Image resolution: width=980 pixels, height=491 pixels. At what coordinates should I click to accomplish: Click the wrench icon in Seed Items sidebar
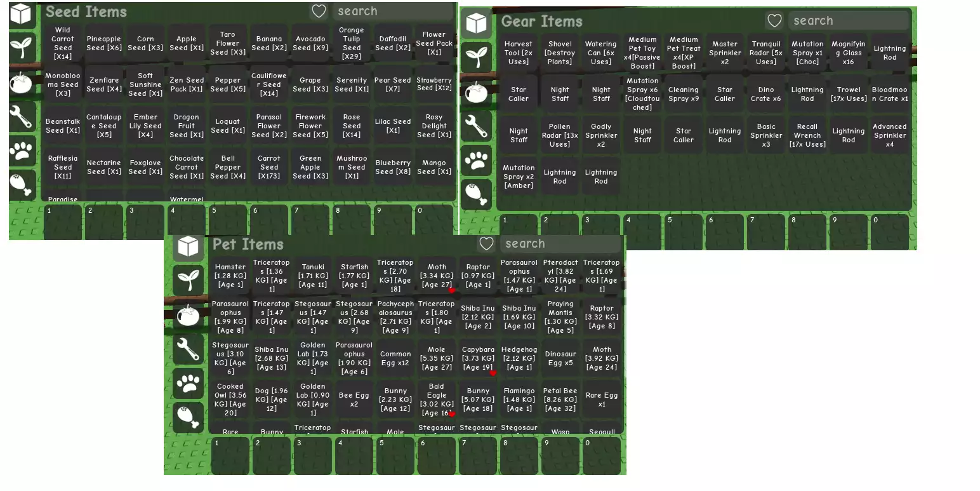(22, 116)
